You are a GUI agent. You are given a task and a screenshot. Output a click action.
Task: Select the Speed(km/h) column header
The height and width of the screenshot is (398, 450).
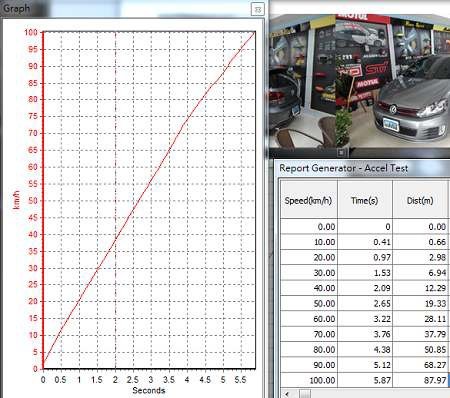coord(308,200)
